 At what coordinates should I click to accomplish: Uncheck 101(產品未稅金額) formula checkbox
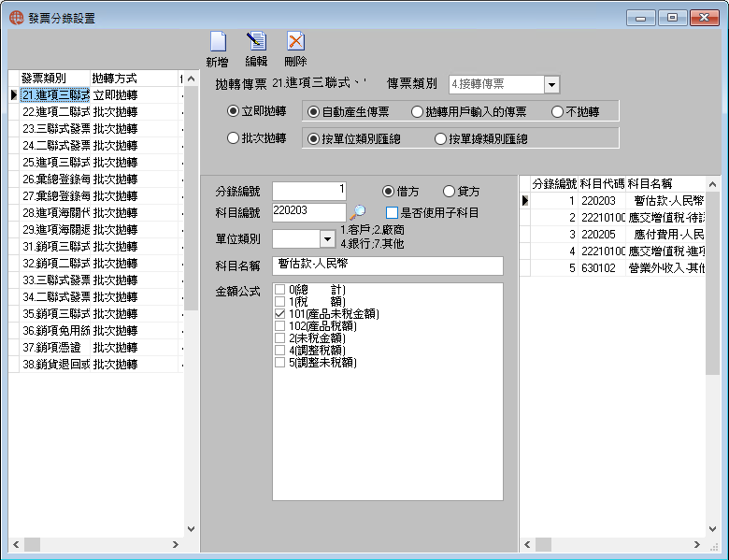tap(279, 313)
